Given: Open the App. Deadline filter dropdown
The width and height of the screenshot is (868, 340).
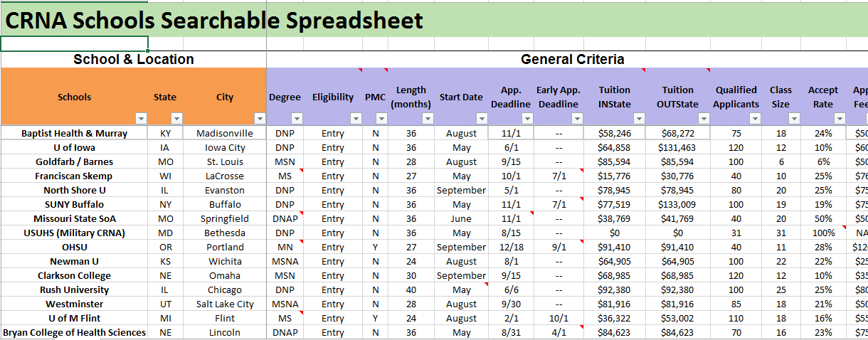Looking at the screenshot, I should tap(526, 119).
